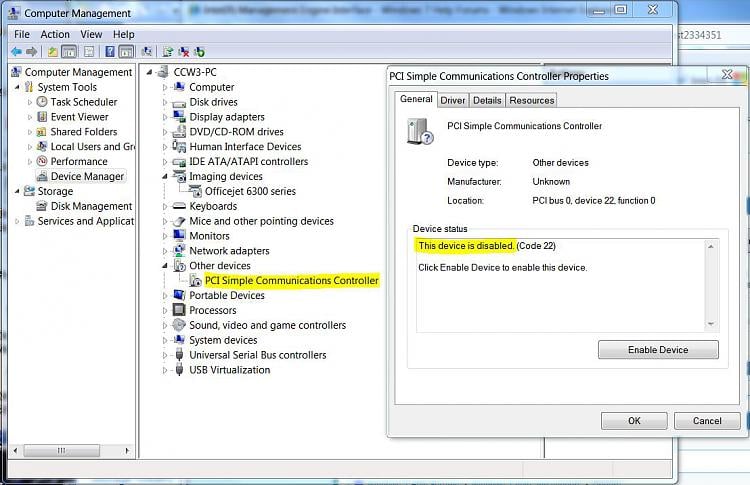Collapse the Imaging devices node

[x=165, y=176]
